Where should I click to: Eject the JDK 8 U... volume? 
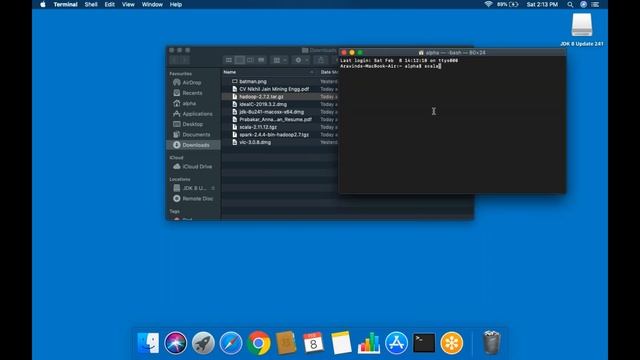point(213,188)
